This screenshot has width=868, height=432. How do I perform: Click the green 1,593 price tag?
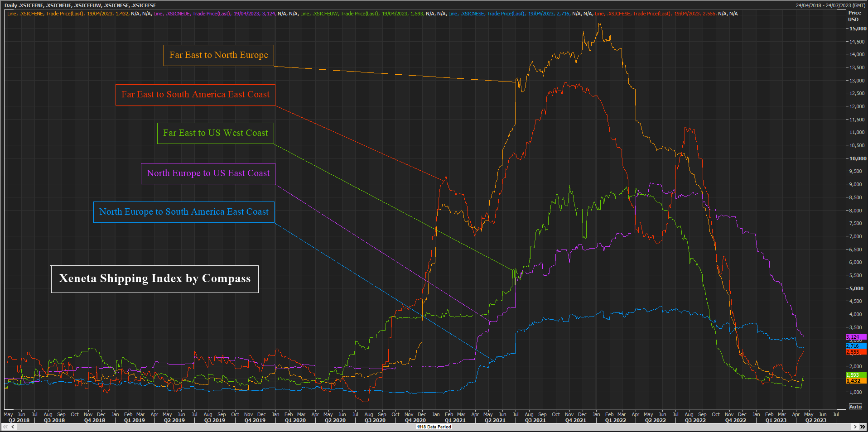pos(856,375)
